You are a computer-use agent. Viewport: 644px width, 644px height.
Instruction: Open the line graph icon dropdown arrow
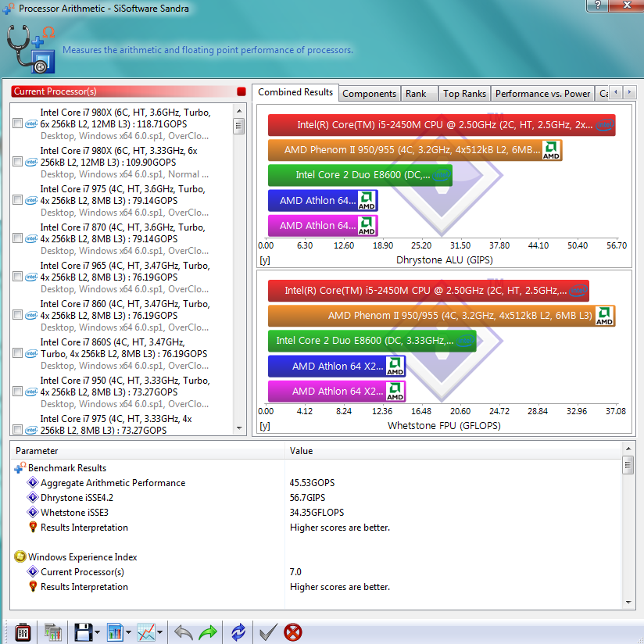coord(159,632)
